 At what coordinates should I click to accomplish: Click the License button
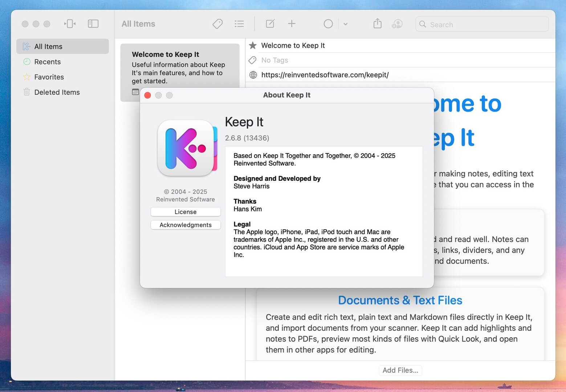coord(186,212)
